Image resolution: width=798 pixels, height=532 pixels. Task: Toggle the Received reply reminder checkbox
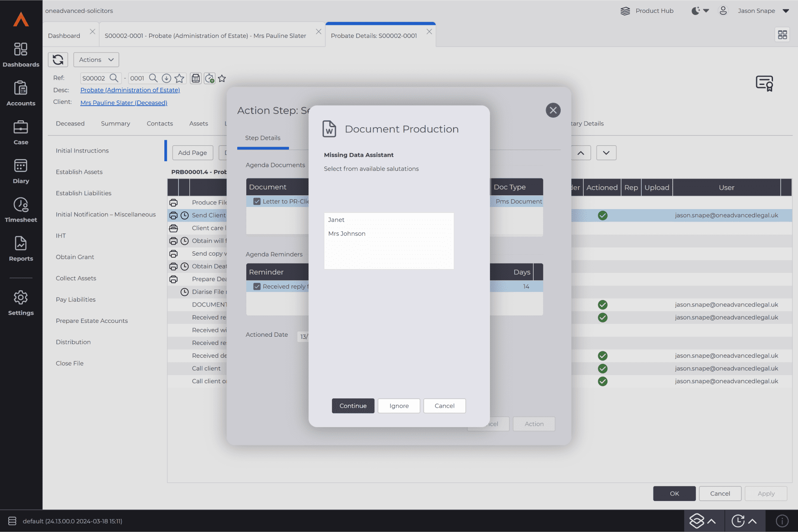pyautogui.click(x=257, y=287)
